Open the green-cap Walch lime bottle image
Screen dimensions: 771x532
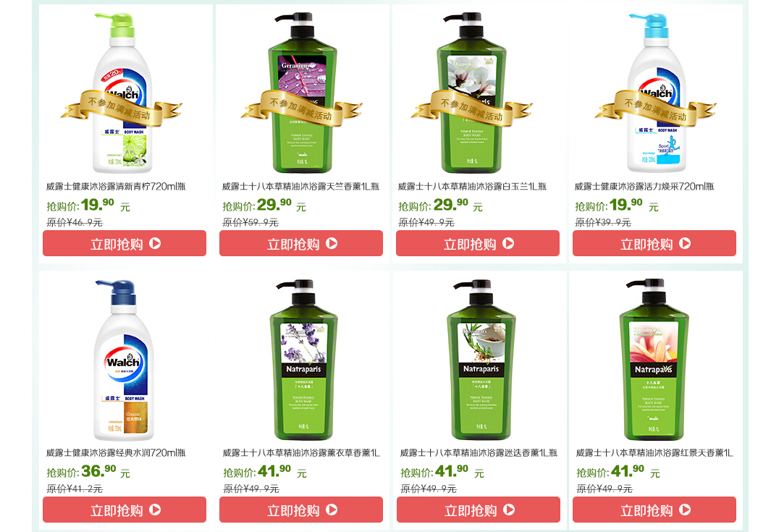[x=122, y=93]
